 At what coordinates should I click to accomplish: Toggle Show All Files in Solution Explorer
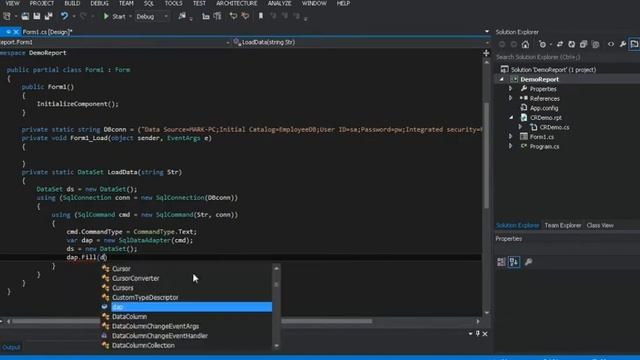pos(596,44)
